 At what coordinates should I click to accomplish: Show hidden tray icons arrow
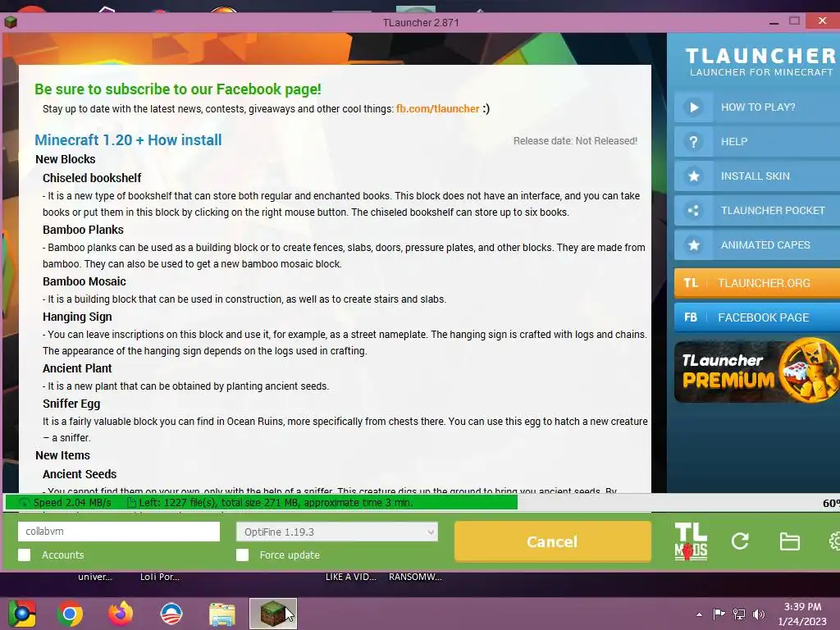click(699, 614)
